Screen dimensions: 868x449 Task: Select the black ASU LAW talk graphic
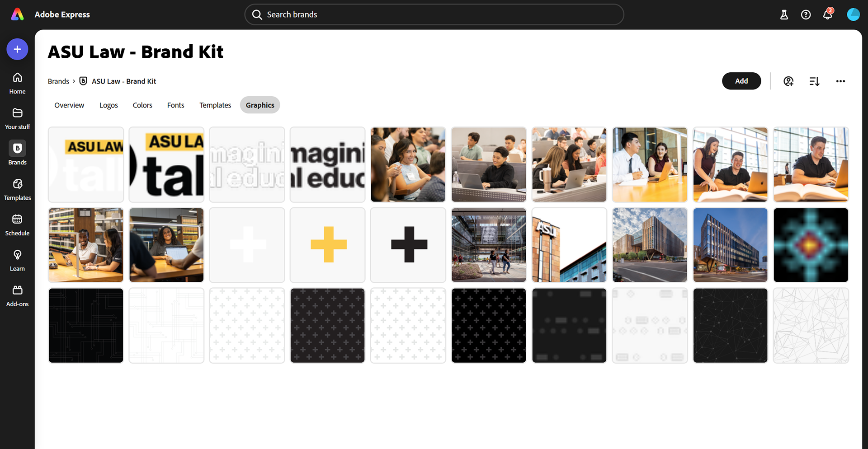[166, 164]
